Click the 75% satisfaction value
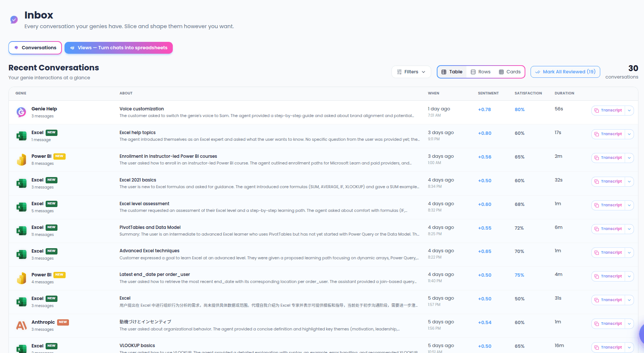The height and width of the screenshot is (353, 644). pyautogui.click(x=519, y=275)
